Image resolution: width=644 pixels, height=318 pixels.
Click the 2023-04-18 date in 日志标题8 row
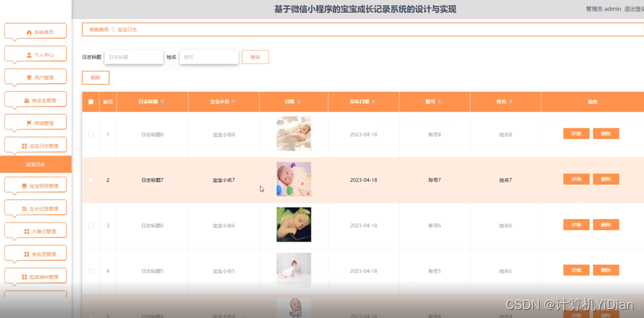click(363, 134)
